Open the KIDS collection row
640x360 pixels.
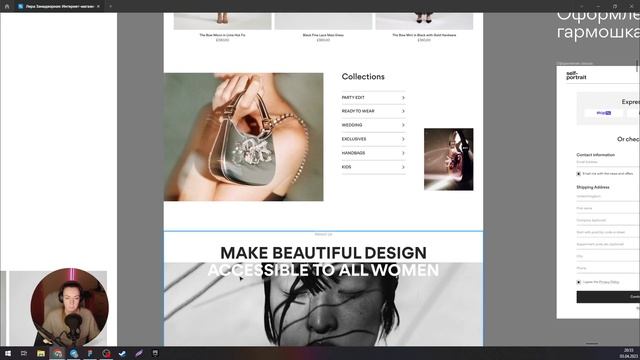pyautogui.click(x=373, y=167)
